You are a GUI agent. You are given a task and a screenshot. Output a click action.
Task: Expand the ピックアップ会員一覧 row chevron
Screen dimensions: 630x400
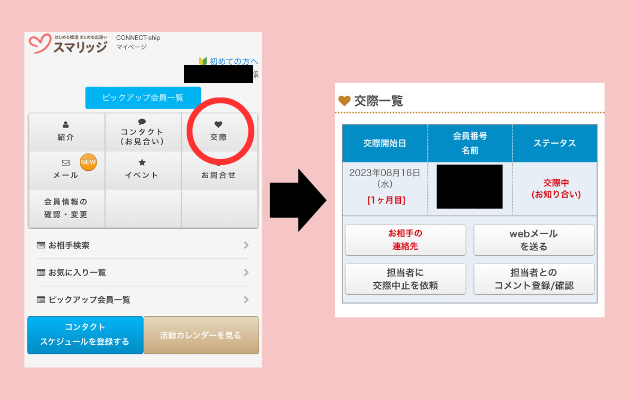coord(246,300)
